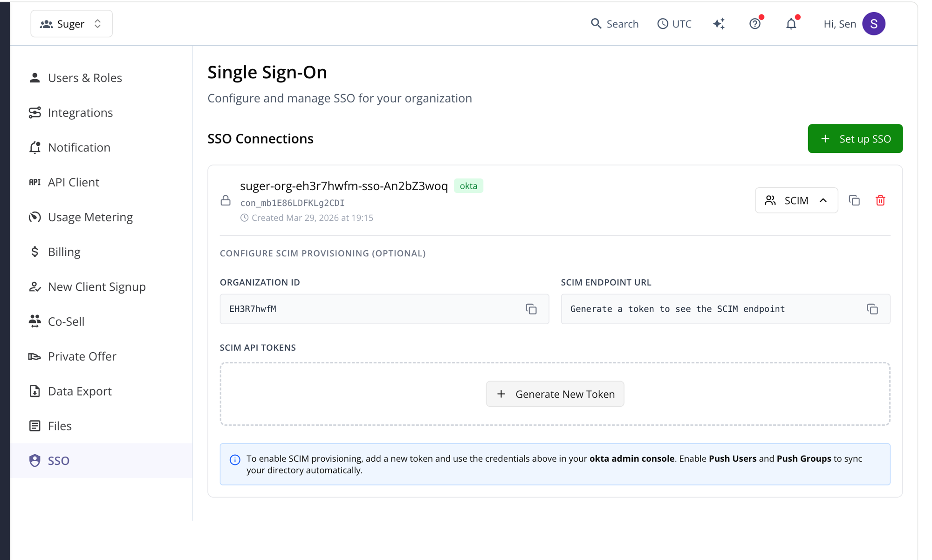
Task: Open the Suger organization switcher
Action: pos(71,24)
